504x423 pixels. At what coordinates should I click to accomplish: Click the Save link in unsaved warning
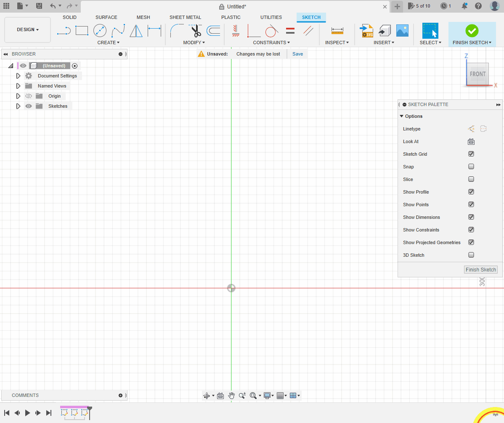[297, 54]
